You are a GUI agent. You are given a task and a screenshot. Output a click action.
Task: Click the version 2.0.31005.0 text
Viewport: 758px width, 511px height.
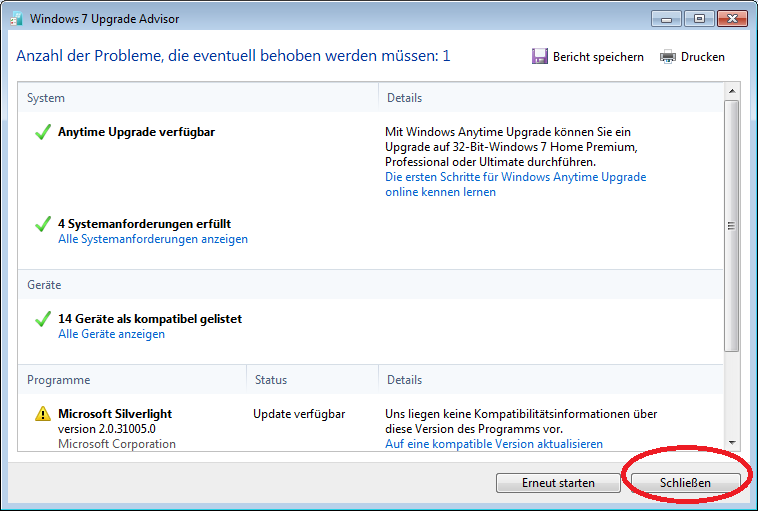107,429
